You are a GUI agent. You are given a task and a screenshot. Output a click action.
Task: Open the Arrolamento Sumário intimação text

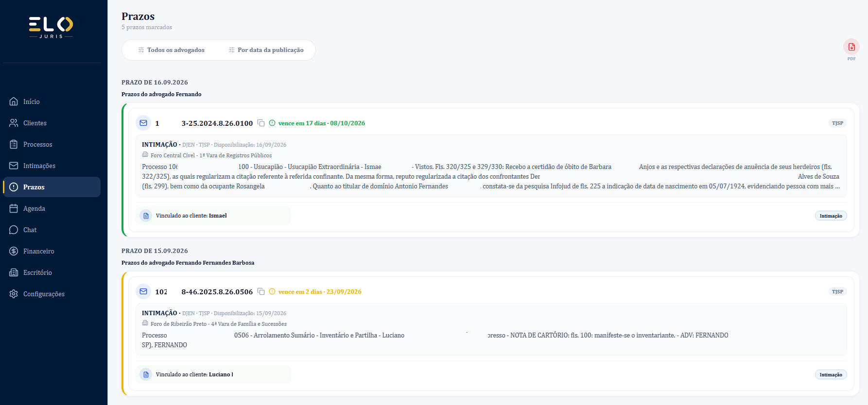[x=435, y=340]
